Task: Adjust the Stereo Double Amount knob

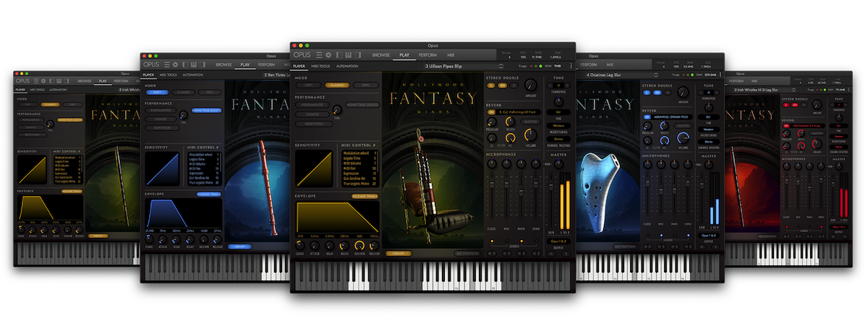Action: click(530, 85)
